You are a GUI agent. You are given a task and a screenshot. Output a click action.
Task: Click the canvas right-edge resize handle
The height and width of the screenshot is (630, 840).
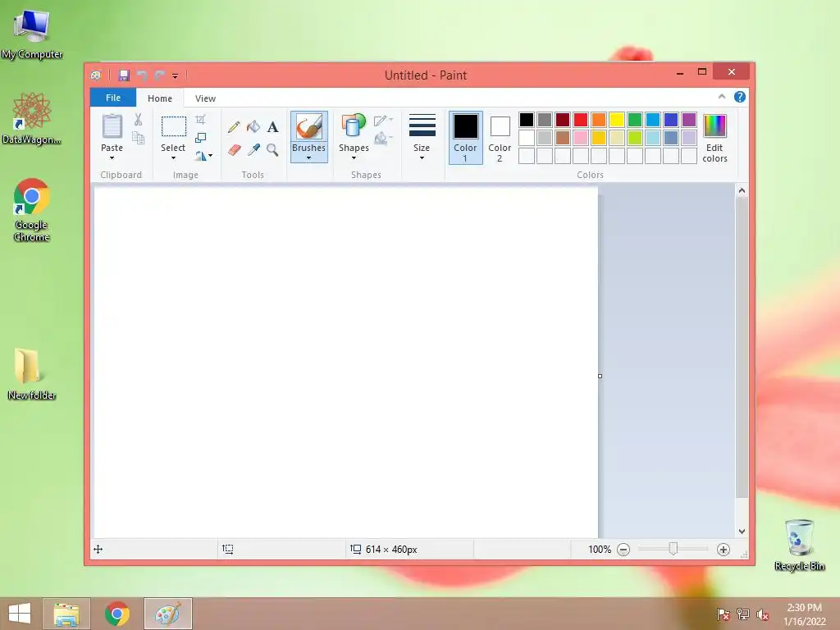[600, 376]
